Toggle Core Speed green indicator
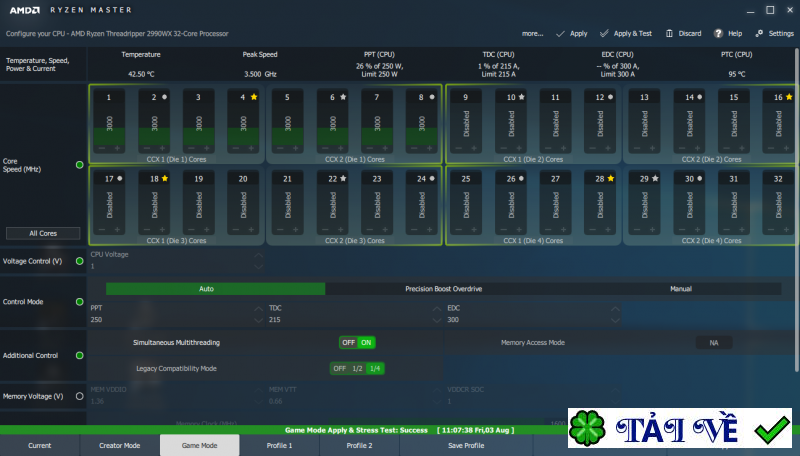800x456 pixels. (80, 165)
